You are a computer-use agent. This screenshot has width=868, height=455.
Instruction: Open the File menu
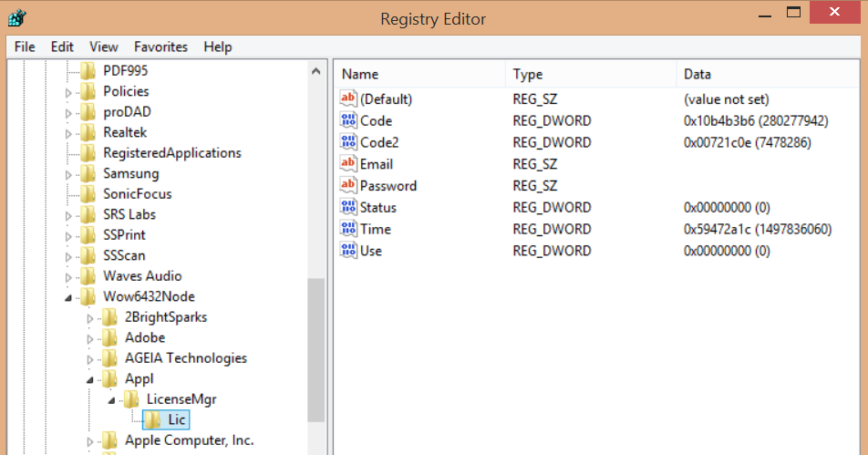[x=25, y=47]
